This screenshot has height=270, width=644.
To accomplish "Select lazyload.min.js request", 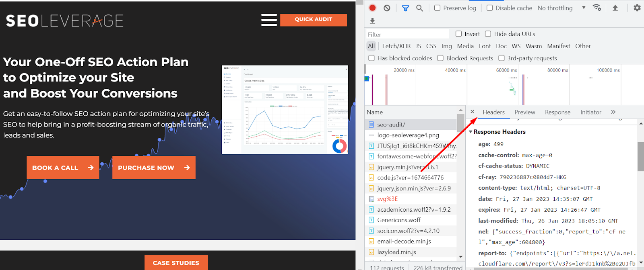I will click(x=411, y=252).
